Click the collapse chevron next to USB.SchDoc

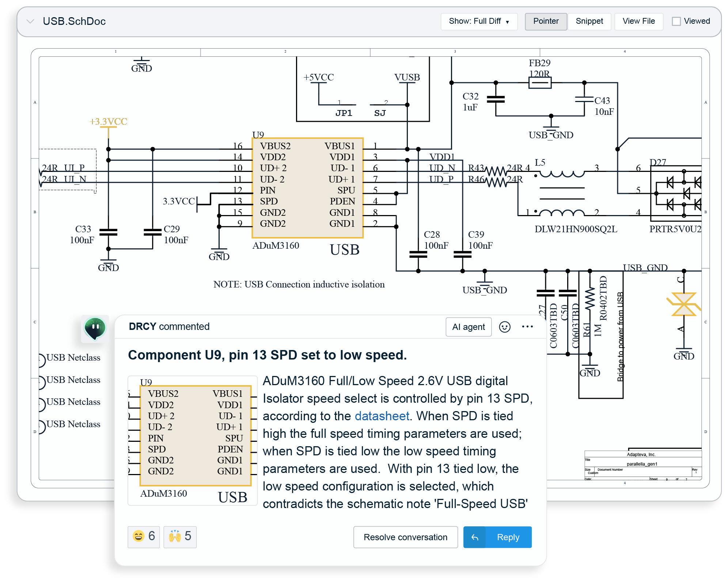tap(31, 21)
